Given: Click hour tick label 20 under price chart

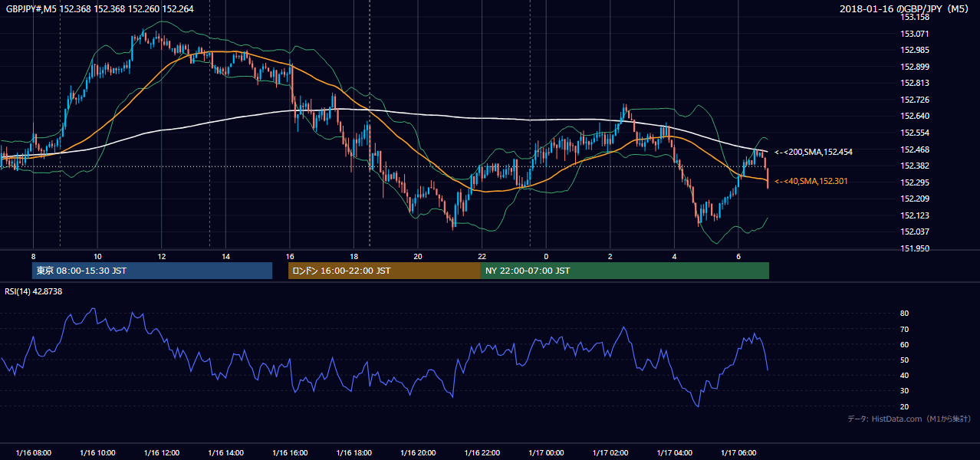Looking at the screenshot, I should [418, 255].
